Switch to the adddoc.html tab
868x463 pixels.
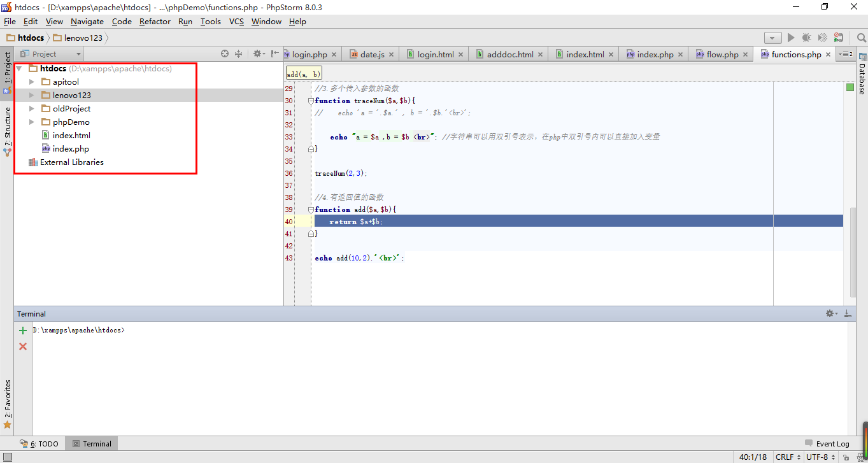(x=510, y=55)
